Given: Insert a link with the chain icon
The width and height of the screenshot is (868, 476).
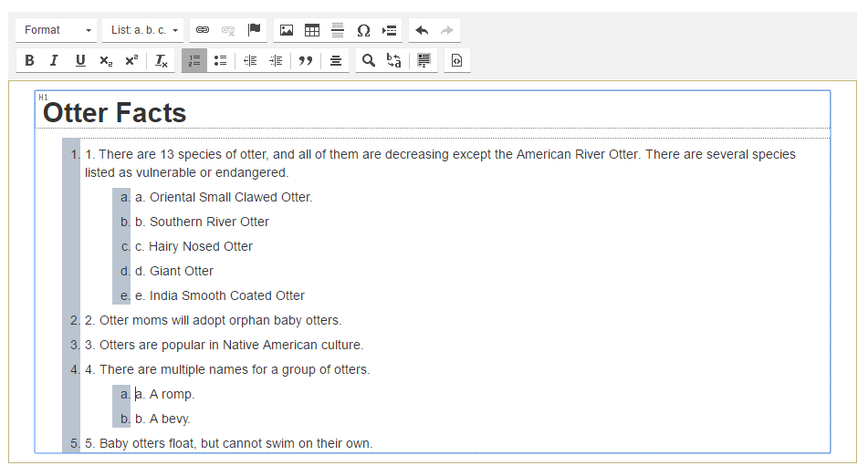Looking at the screenshot, I should click(x=203, y=30).
